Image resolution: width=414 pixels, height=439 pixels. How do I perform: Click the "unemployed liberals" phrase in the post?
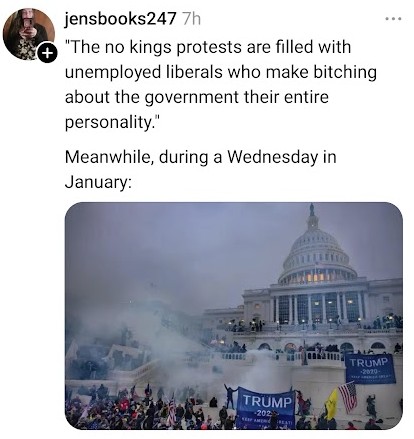tap(143, 72)
